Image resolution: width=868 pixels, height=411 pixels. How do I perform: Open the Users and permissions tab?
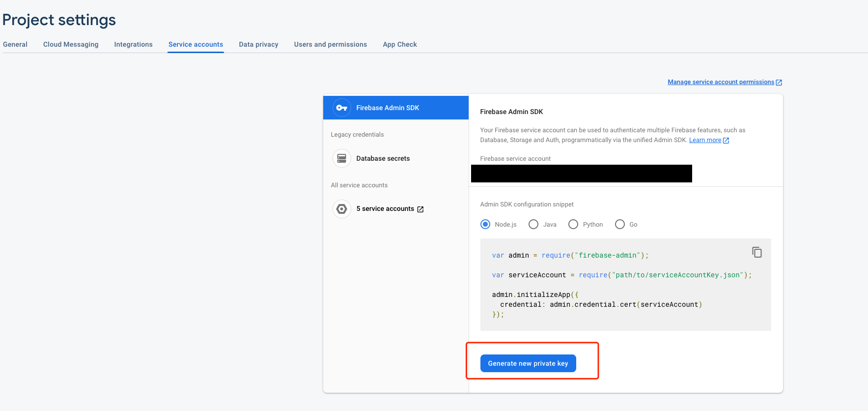pyautogui.click(x=330, y=44)
